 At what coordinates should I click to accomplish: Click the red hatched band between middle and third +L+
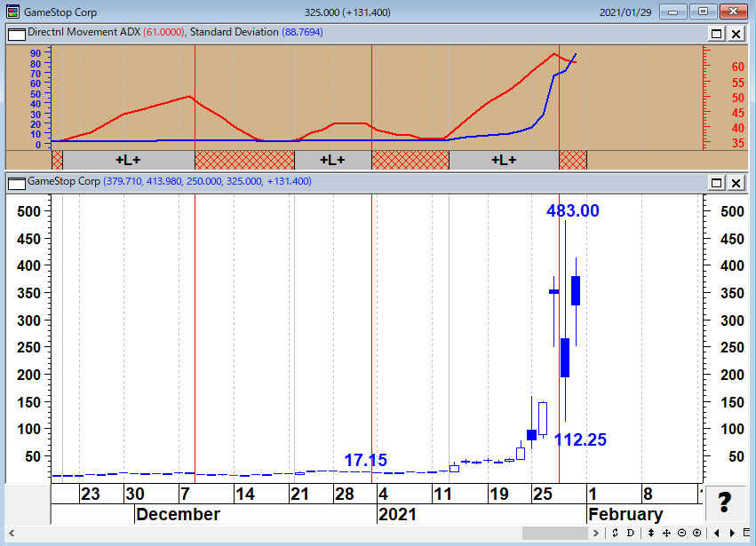click(410, 160)
